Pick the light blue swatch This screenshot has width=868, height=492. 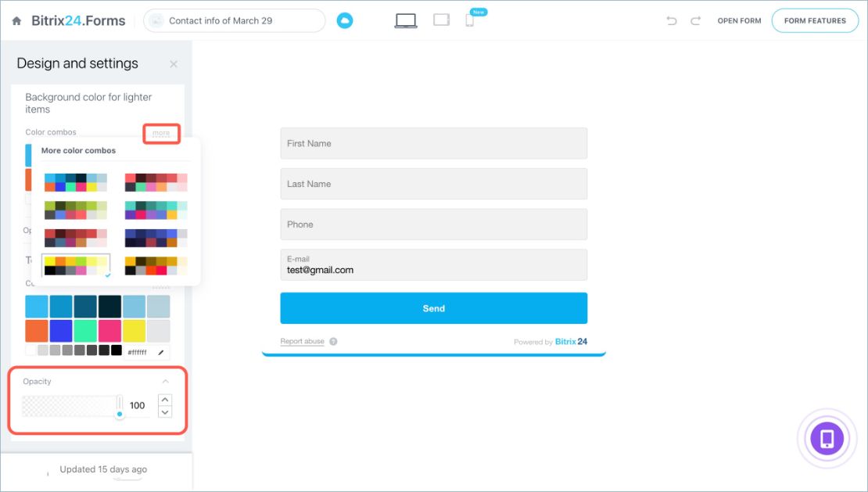[x=134, y=307]
